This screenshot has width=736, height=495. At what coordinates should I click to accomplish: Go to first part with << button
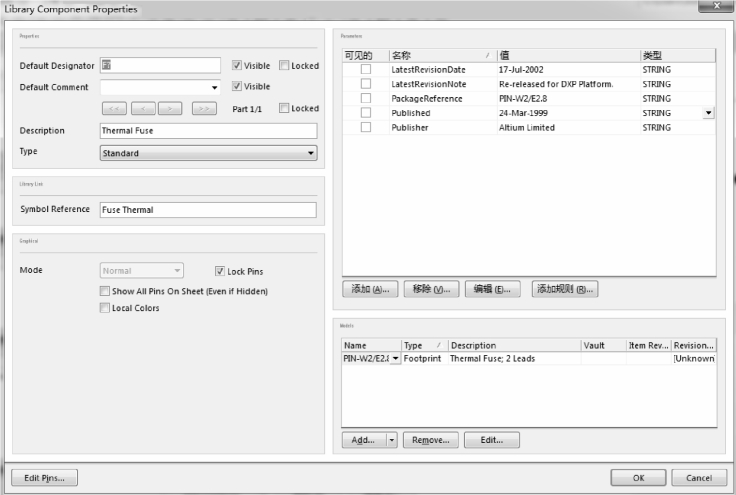[114, 109]
